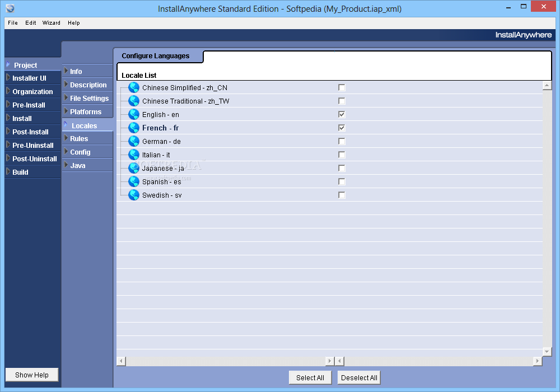Click the left horizontal scrollbar's left arrow

(x=121, y=361)
